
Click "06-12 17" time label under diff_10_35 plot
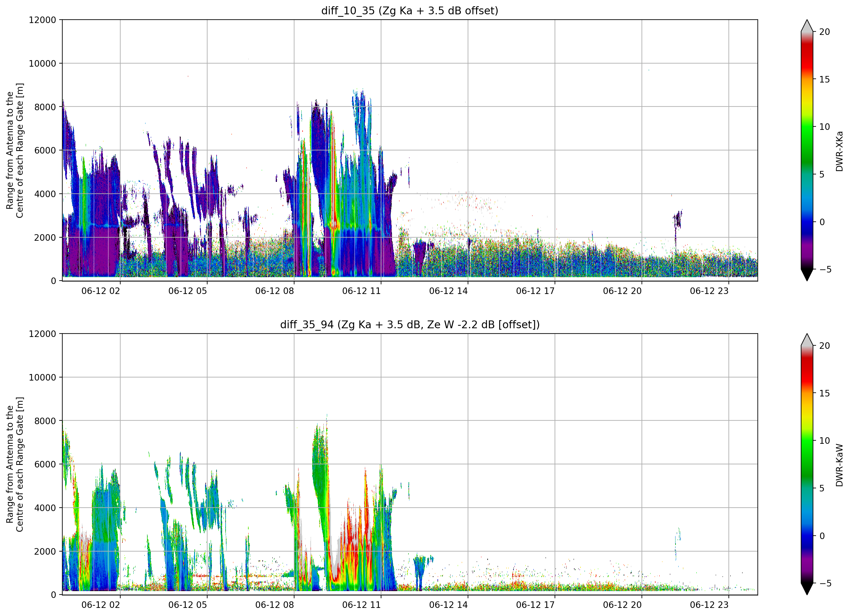(x=536, y=291)
